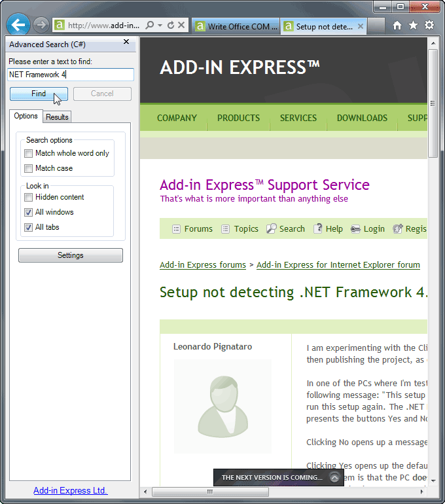Open the Forums link

coord(198,229)
